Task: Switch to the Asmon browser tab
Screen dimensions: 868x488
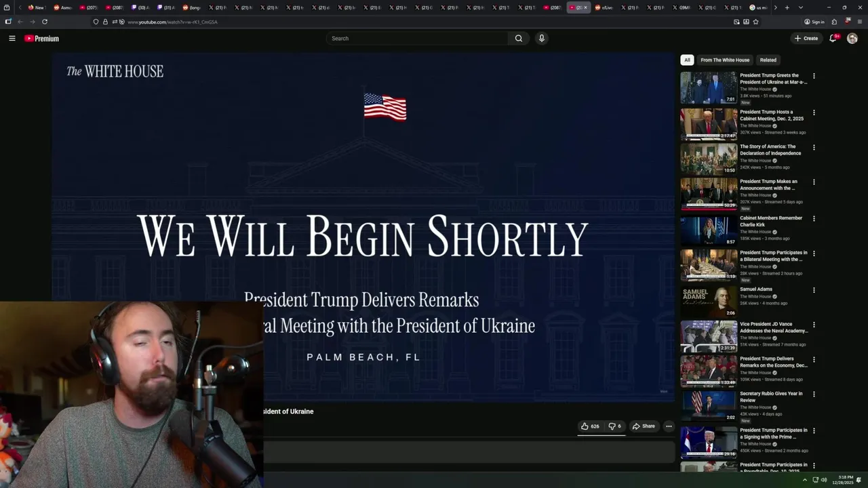Action: click(x=62, y=7)
